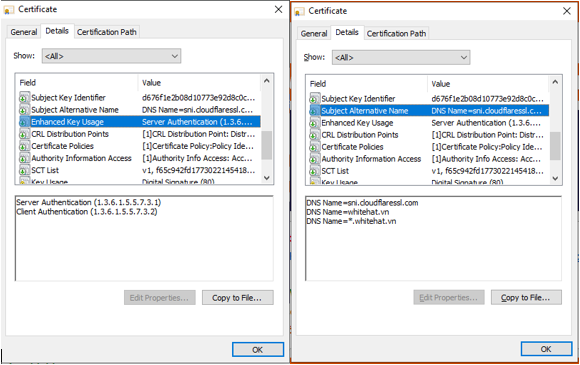Viewport: 580px width, 365px height.
Task: Select 'Certificate Policies' row in left window
Action: click(139, 146)
